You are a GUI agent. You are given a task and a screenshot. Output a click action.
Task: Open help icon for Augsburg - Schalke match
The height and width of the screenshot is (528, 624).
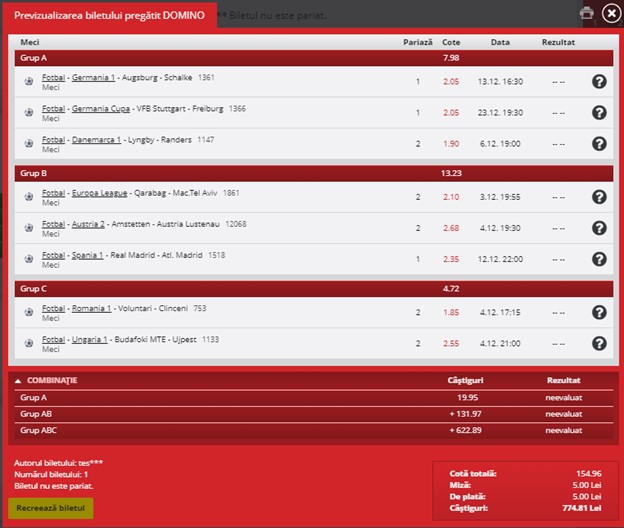(x=599, y=83)
